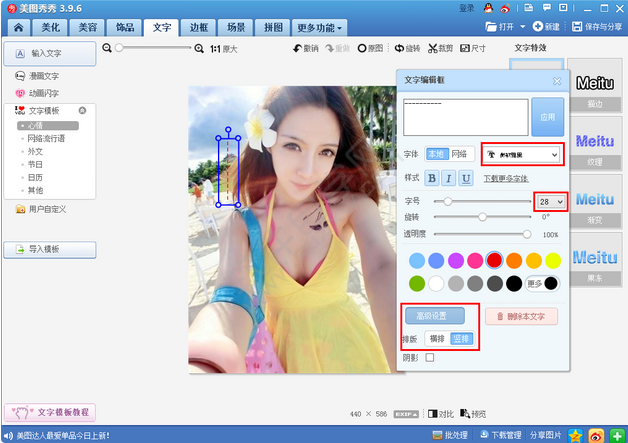Image resolution: width=628 pixels, height=443 pixels.
Task: Select 网络 font source toggle
Action: point(459,154)
